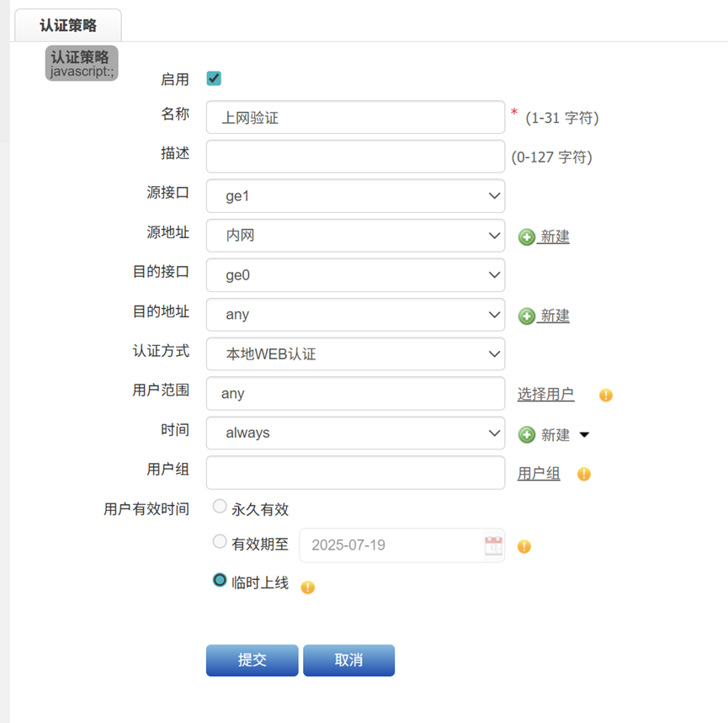Screen dimensions: 728x723
Task: Click the warning icon beside 用户组 link
Action: [583, 474]
